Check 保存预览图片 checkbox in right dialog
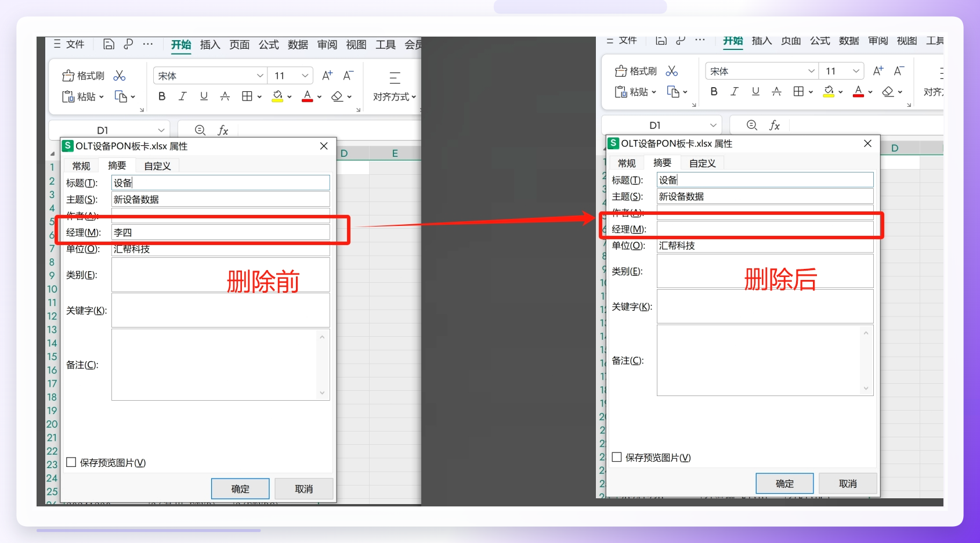Image resolution: width=980 pixels, height=543 pixels. [617, 457]
